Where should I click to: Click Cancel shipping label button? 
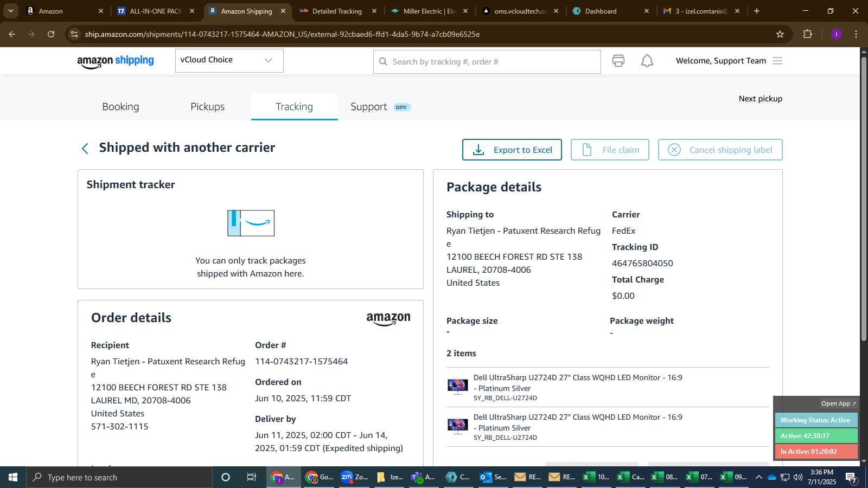pos(720,150)
